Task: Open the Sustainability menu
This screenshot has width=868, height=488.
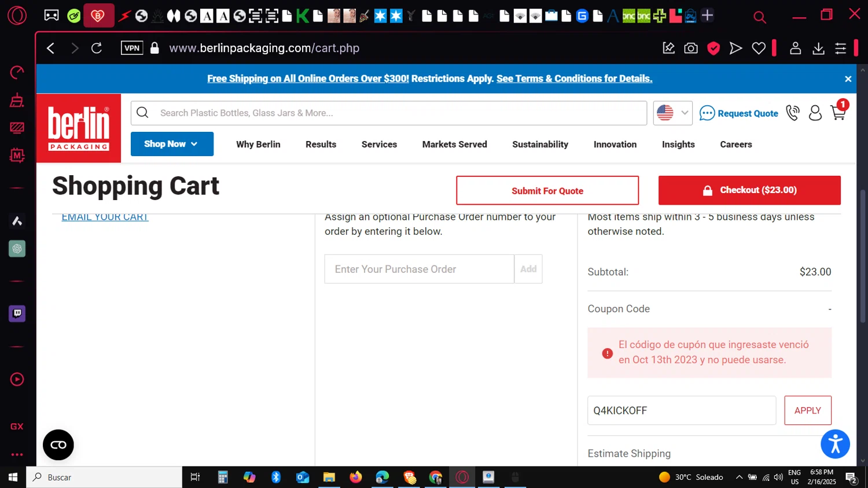Action: (540, 145)
